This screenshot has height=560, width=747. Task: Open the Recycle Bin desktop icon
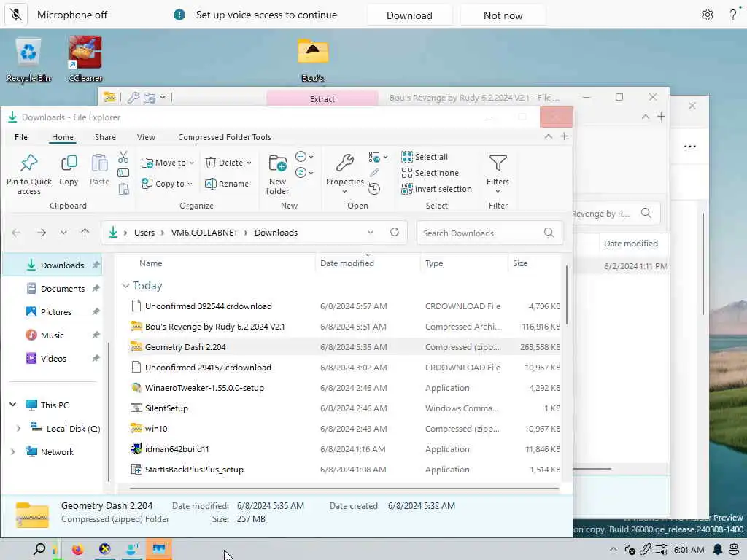tap(28, 60)
